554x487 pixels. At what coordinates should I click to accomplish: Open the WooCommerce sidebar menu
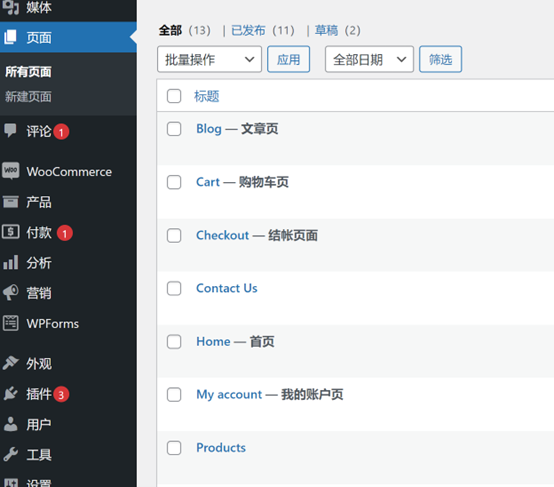click(x=69, y=172)
